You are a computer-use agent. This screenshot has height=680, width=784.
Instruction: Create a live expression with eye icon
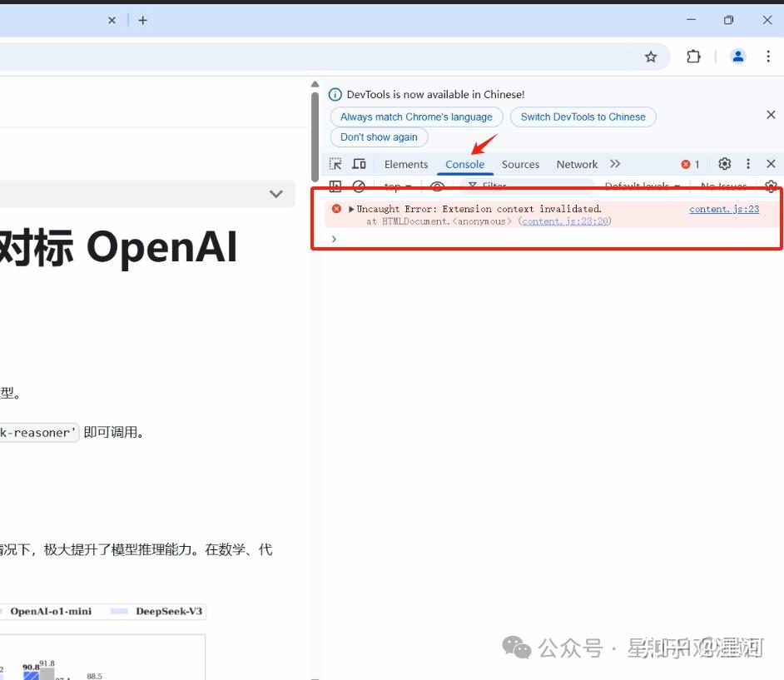(x=437, y=186)
